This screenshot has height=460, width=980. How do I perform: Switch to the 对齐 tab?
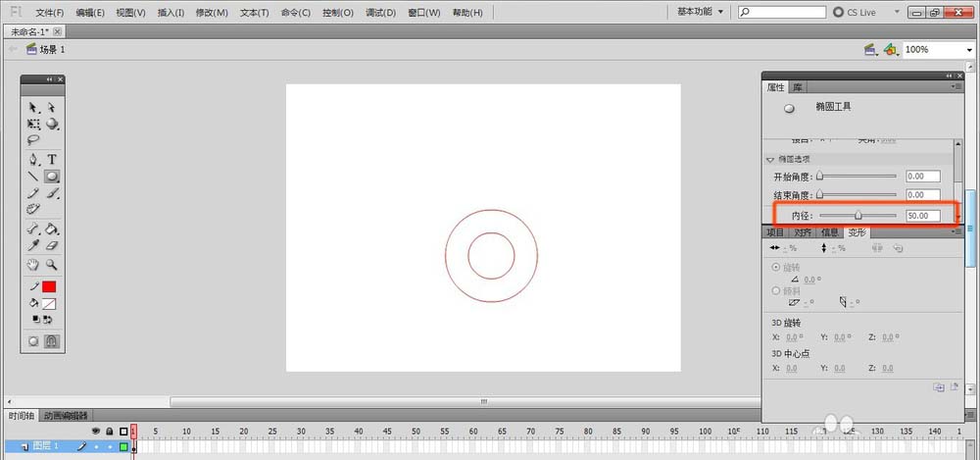pos(803,232)
